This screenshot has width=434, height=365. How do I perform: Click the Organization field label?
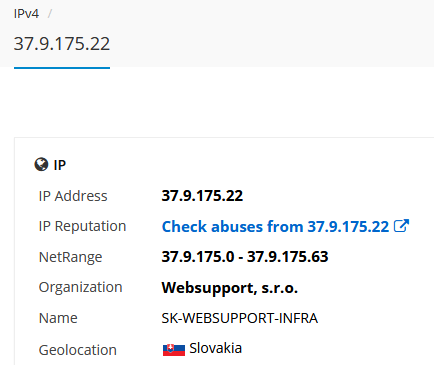80,287
